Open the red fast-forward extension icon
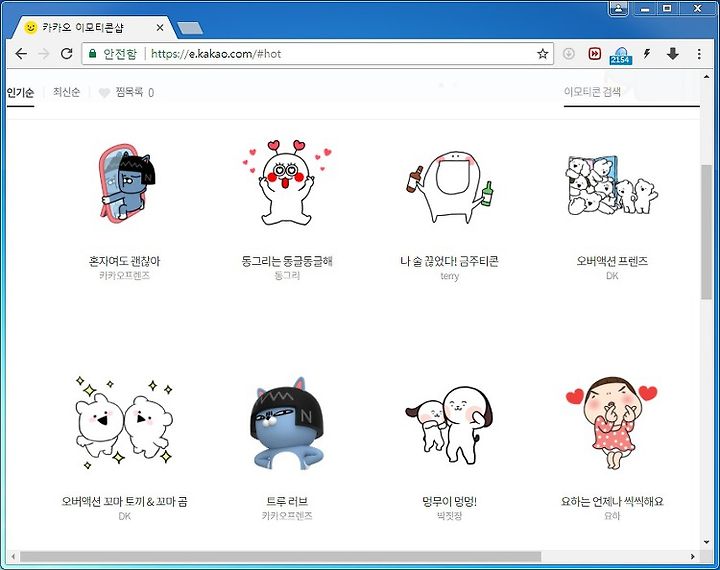This screenshot has height=570, width=720. pos(594,54)
